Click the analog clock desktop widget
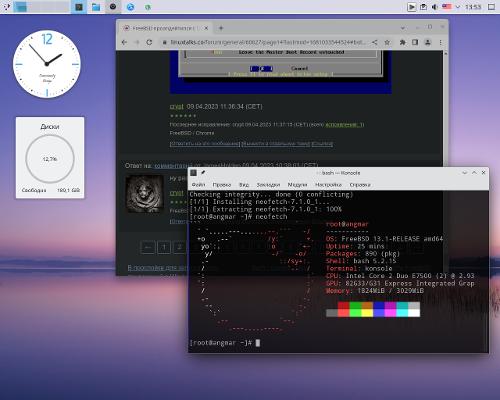500x400 pixels. click(x=47, y=64)
